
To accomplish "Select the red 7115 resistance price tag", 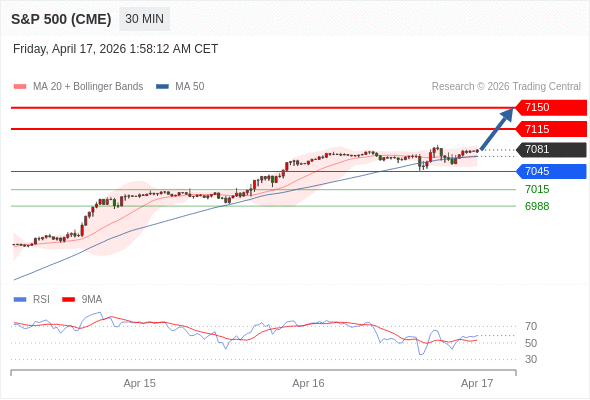I will (551, 129).
